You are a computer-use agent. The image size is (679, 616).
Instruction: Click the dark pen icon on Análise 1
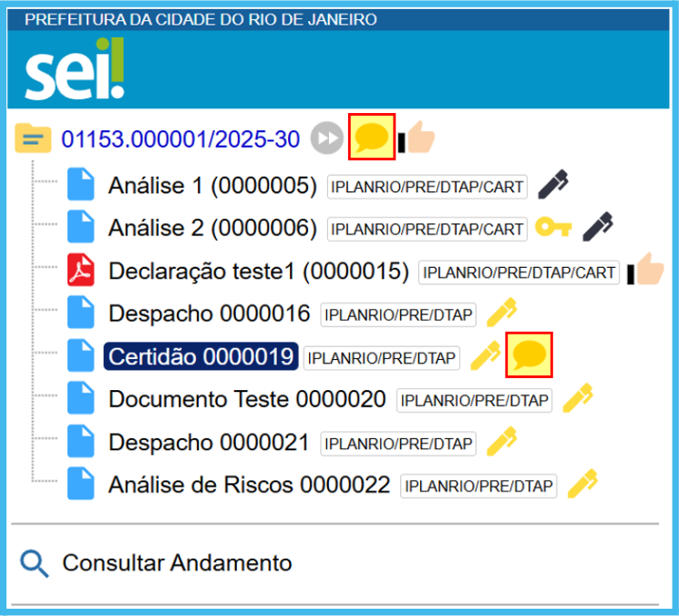coord(553,186)
